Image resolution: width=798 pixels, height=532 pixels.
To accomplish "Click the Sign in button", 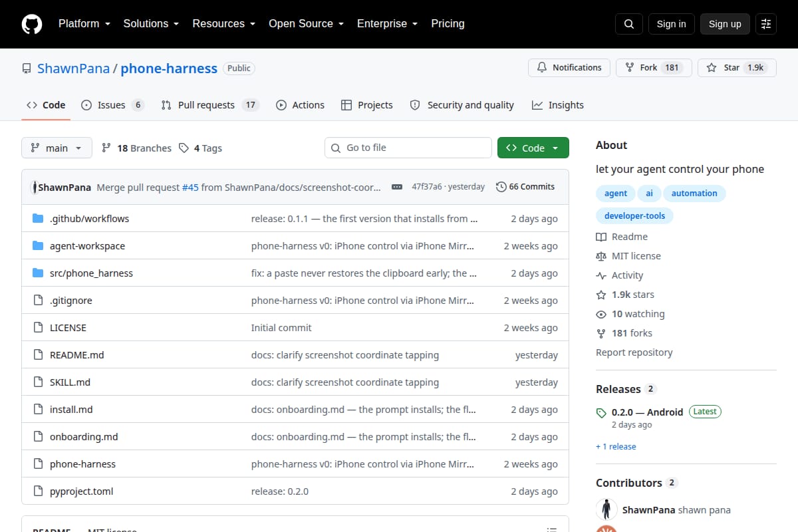I will click(x=671, y=24).
